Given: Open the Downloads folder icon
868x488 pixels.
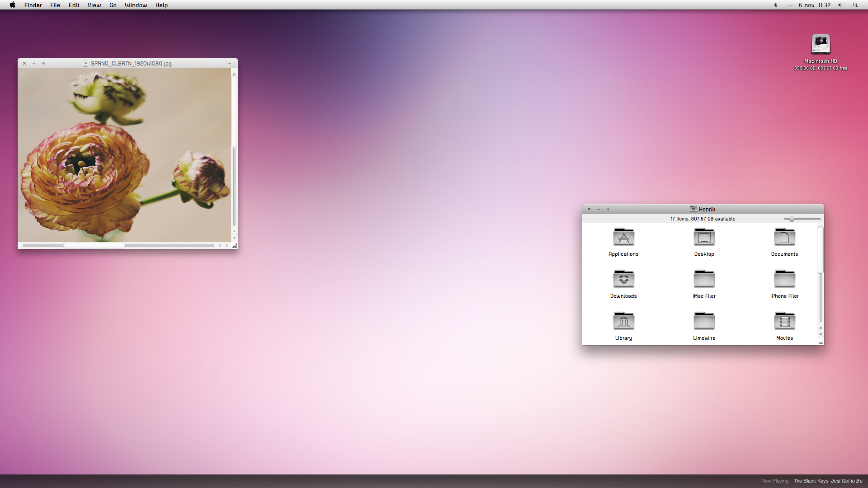Looking at the screenshot, I should 623,279.
